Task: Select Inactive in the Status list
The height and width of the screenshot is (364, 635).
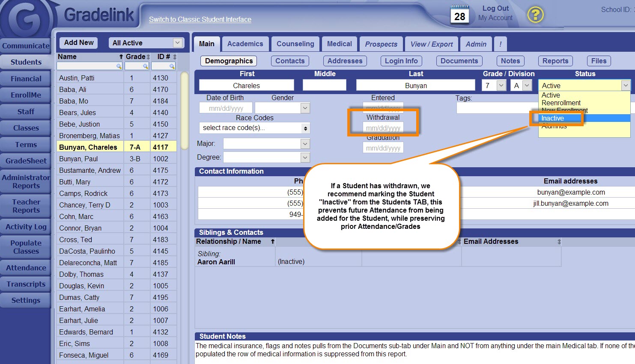Action: point(553,118)
